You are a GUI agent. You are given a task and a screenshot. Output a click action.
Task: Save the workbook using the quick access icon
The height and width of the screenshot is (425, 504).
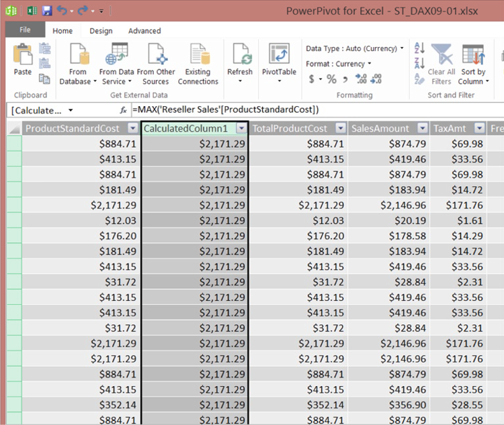(47, 11)
